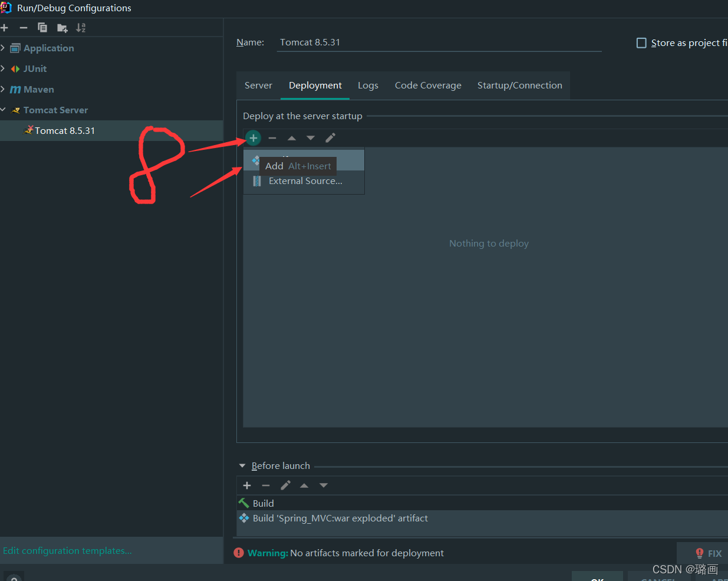Remove the selected deployment item
This screenshot has width=728, height=581.
[272, 137]
